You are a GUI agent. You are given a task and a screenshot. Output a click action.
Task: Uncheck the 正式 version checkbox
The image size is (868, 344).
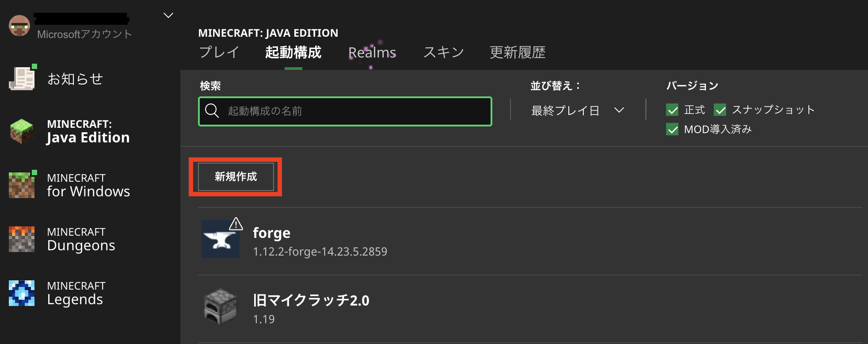point(672,110)
